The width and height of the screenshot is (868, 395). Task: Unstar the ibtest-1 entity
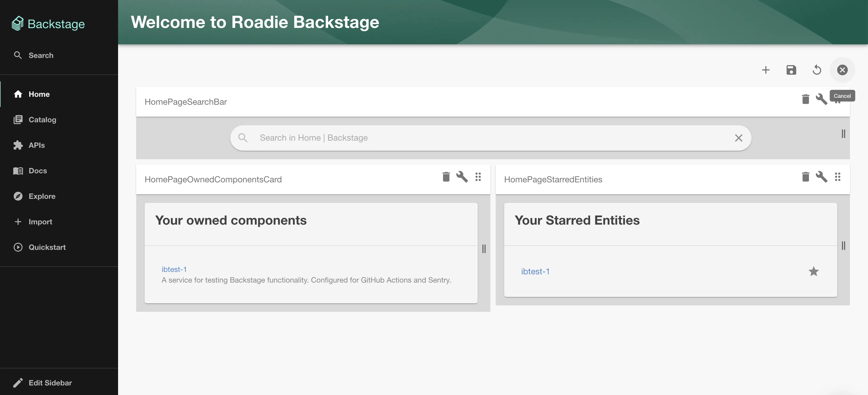[814, 271]
